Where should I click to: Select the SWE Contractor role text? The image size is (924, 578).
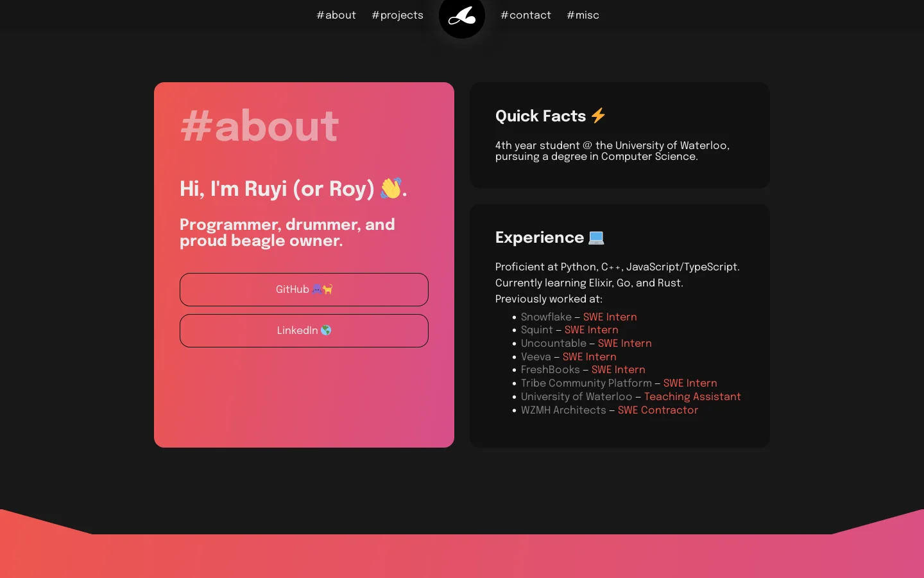tap(658, 410)
